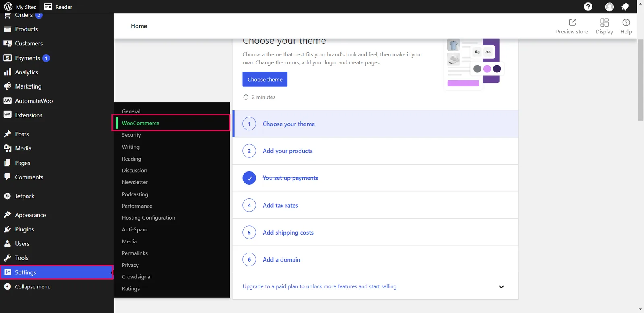Viewport: 644px width, 313px height.
Task: Click the Payments sidebar icon
Action: tap(7, 58)
